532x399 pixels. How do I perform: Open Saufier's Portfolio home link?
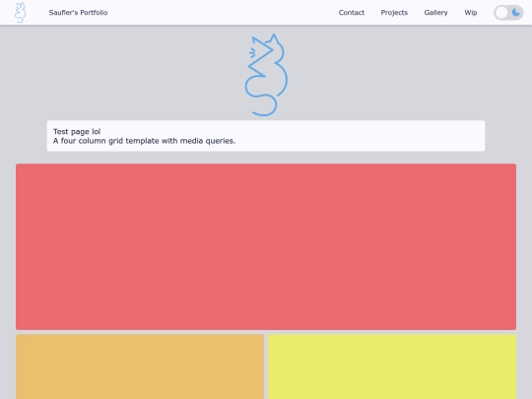78,13
